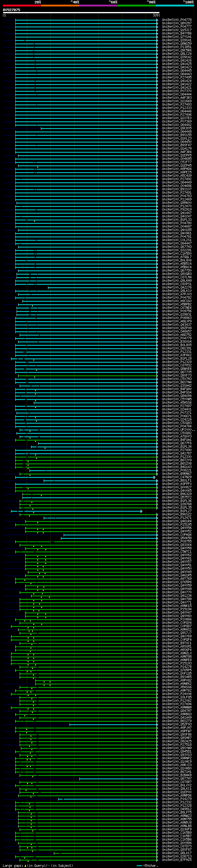This screenshot has width=197, height=868.
Task: Select hit label UniRef100_Q5ZF93
Action: pos(176,724)
